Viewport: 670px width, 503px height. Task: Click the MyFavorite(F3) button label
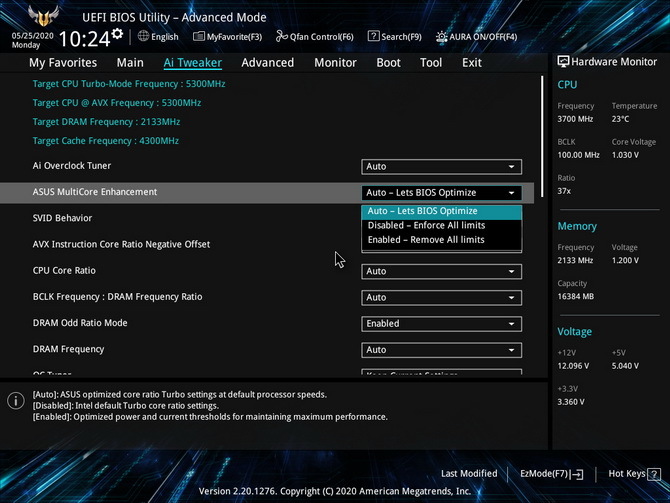click(234, 37)
